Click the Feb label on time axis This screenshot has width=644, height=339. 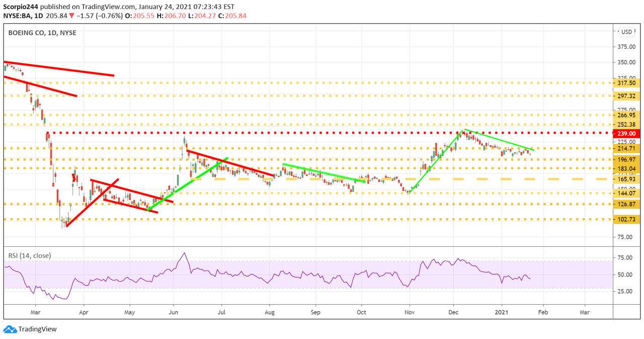[542, 312]
